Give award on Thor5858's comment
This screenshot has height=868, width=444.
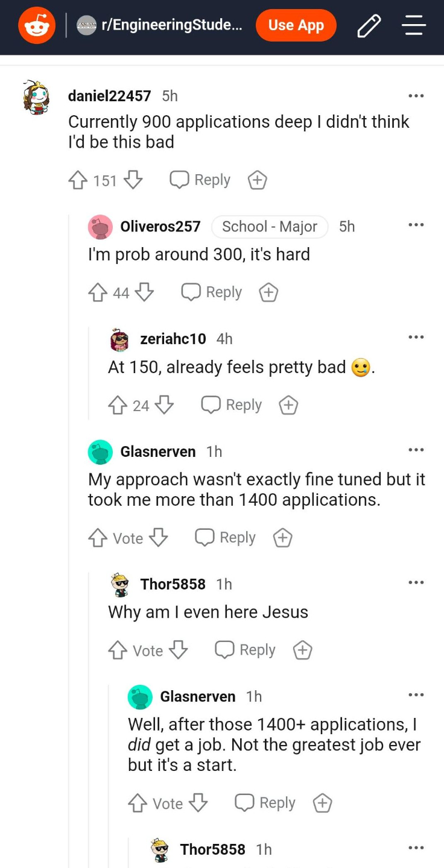pyautogui.click(x=302, y=650)
